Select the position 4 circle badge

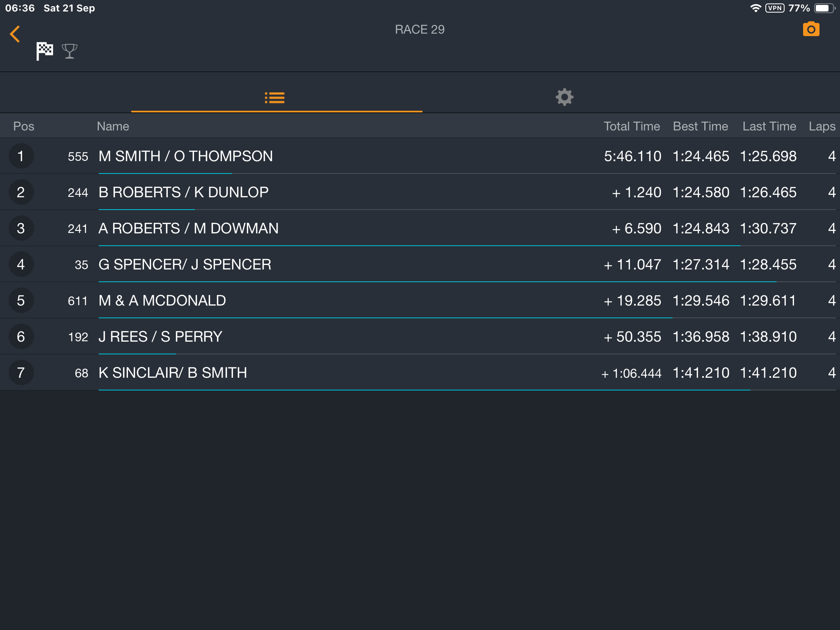pyautogui.click(x=21, y=264)
